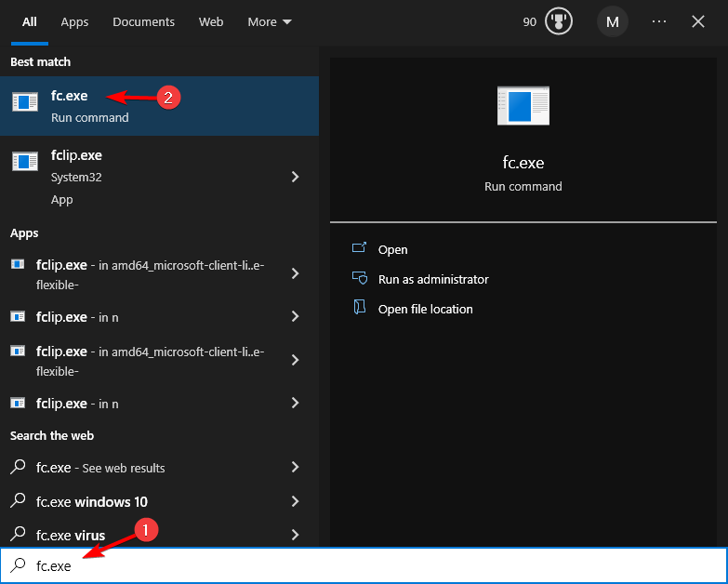Click the large fc.exe preview icon

coord(523,106)
